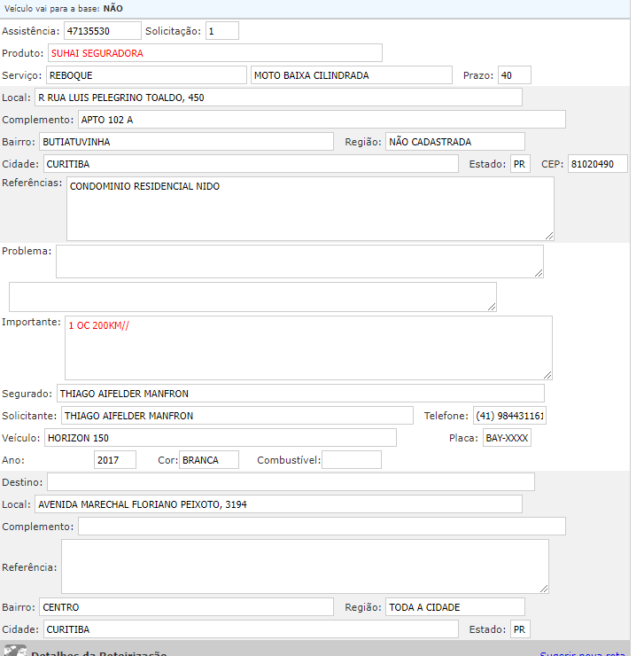Click the Detalhes da Roteirização icon
The image size is (644, 656).
point(15,651)
